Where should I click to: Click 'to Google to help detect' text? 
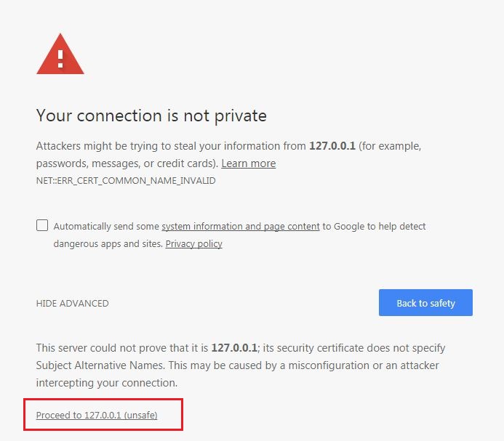(x=374, y=226)
